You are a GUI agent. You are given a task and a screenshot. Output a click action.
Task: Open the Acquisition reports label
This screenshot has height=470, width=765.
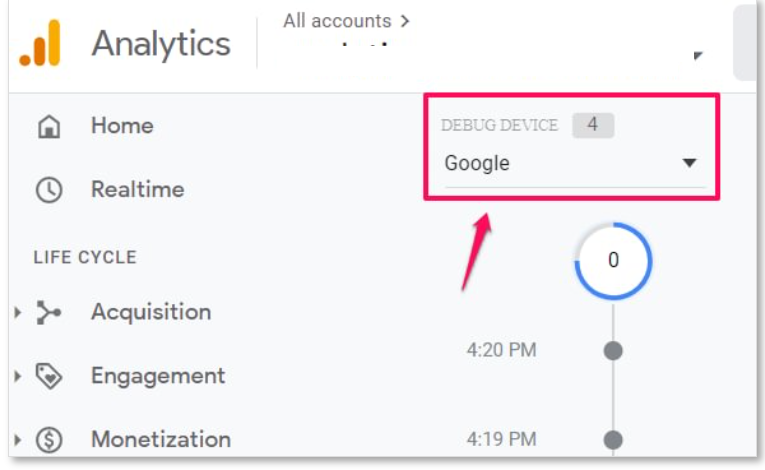tap(151, 312)
